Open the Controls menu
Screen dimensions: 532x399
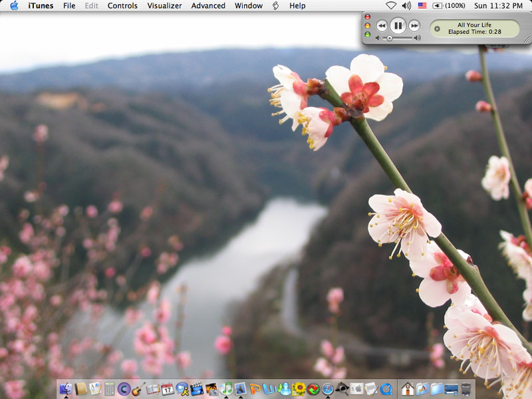click(x=122, y=5)
